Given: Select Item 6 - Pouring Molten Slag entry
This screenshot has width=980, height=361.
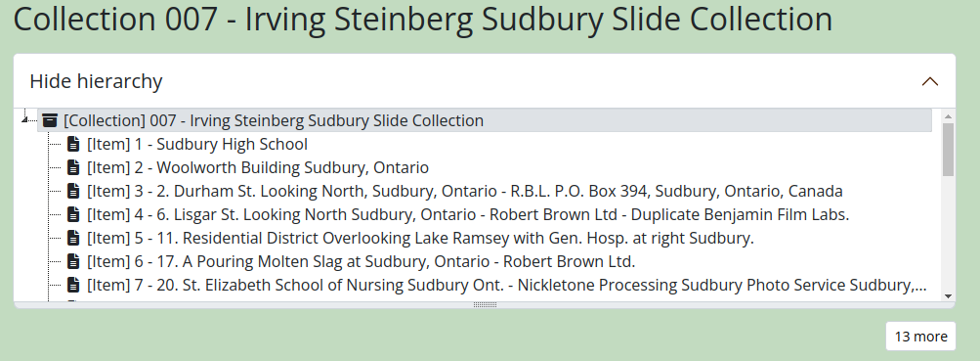Looking at the screenshot, I should pos(361,261).
